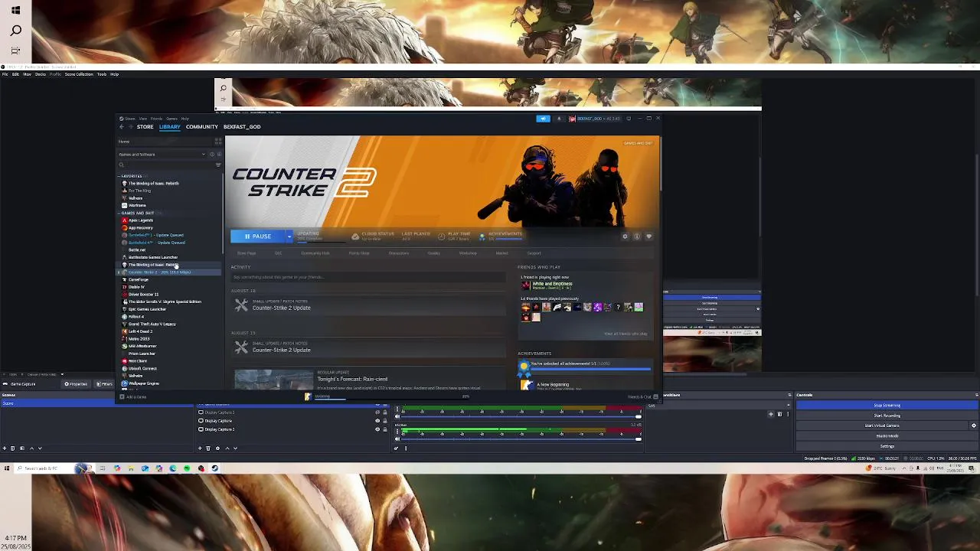Lock the Display Capture 3 source

pos(384,412)
